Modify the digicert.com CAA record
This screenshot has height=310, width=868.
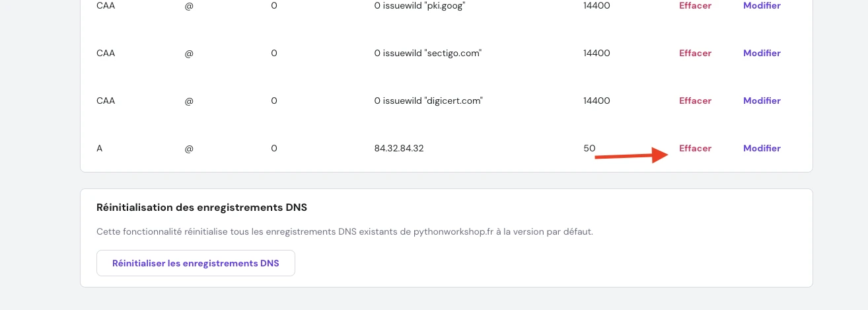(x=762, y=100)
